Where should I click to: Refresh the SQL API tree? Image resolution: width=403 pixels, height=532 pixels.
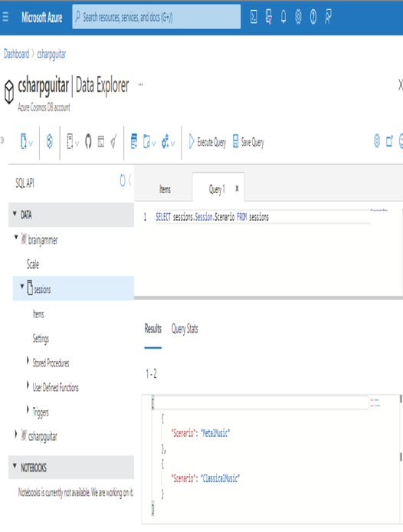coord(123,180)
